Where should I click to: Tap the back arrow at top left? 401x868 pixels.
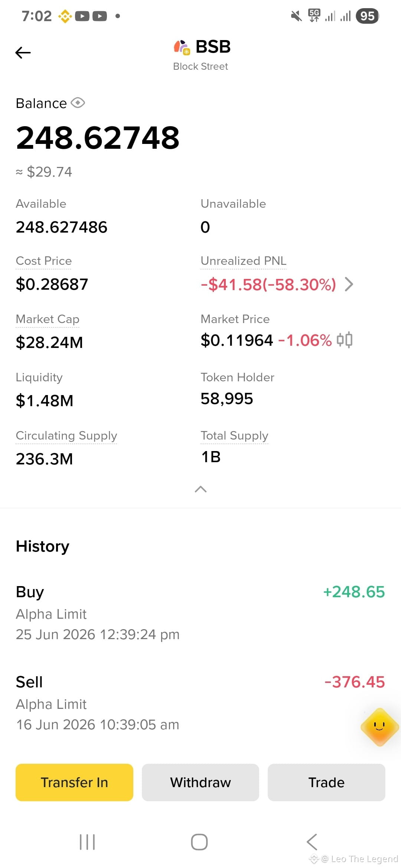click(23, 53)
